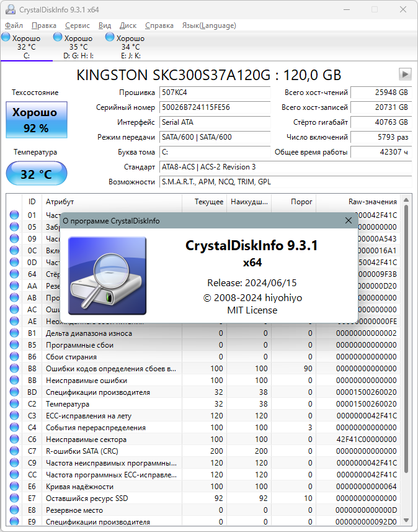Click the status circle in row C7
The width and height of the screenshot is (418, 532).
pos(14,451)
